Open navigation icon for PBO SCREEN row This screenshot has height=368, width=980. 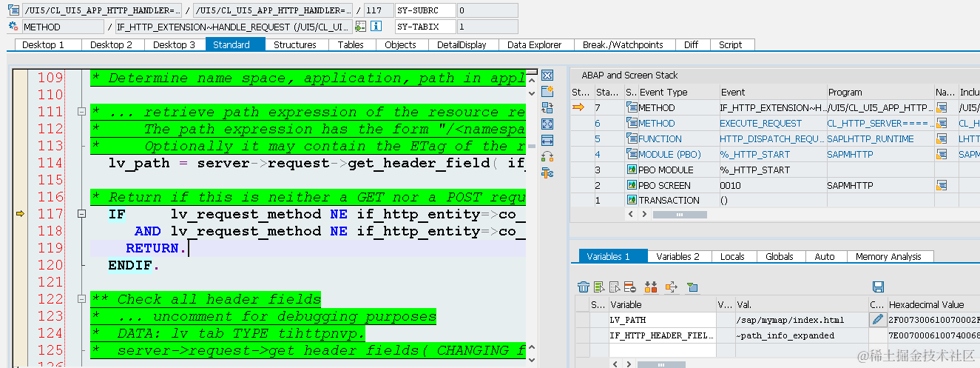[942, 185]
